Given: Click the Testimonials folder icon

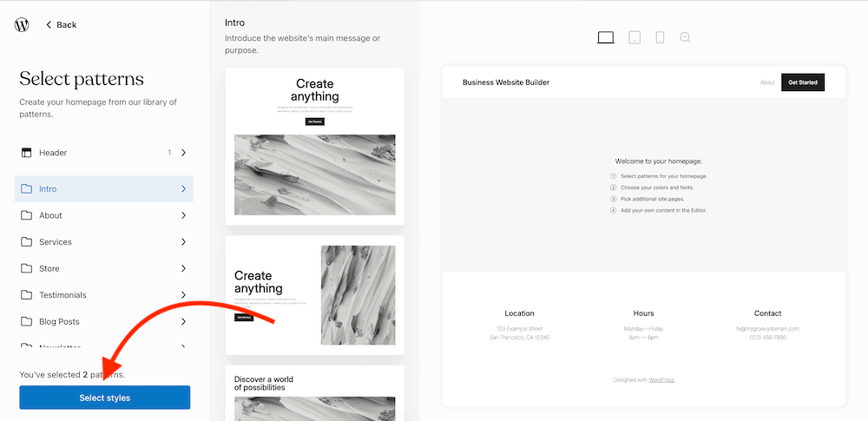Looking at the screenshot, I should 27,295.
